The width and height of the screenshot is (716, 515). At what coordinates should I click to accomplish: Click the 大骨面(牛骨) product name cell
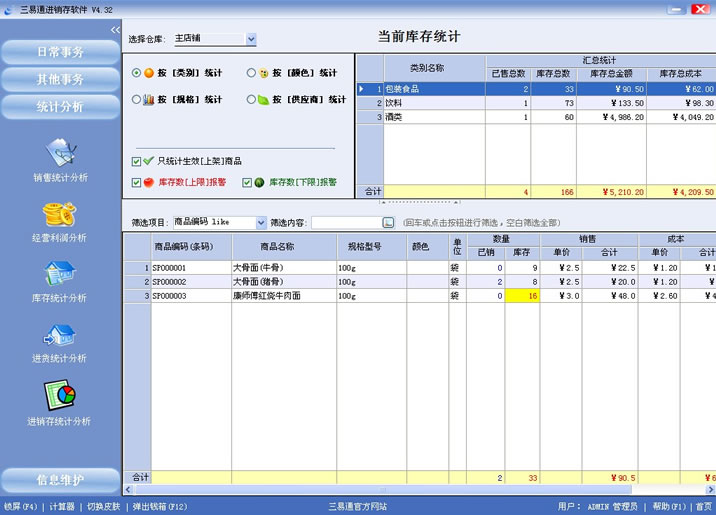tap(284, 268)
